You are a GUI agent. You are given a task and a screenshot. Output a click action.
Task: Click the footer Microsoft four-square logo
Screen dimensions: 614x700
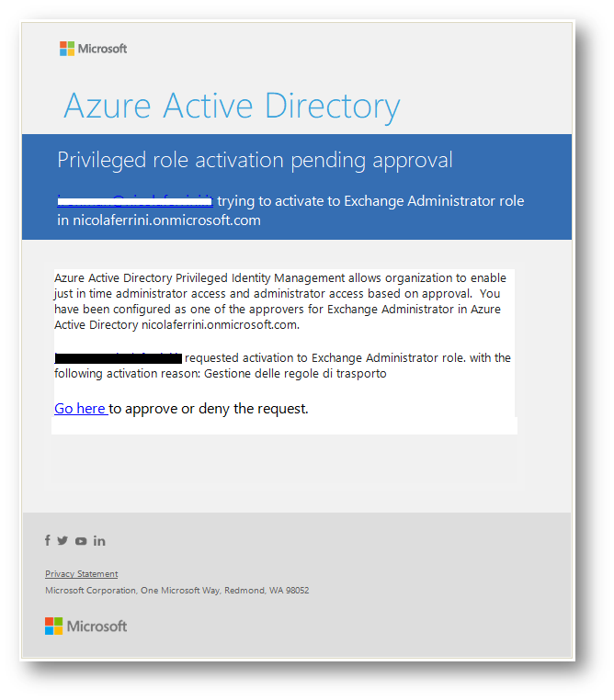click(53, 627)
